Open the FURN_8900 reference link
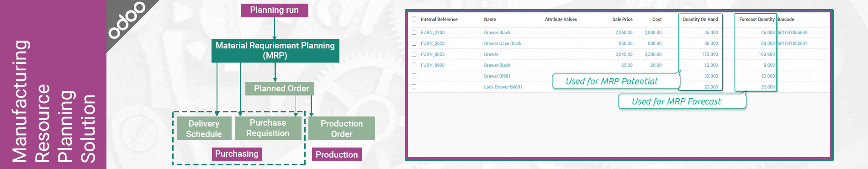The width and height of the screenshot is (868, 169). click(x=433, y=65)
